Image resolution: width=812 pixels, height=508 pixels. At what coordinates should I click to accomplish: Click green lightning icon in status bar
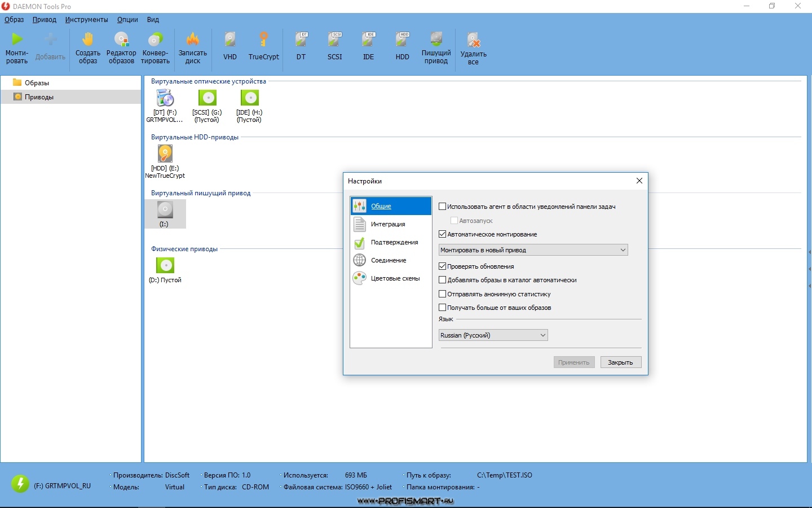click(20, 484)
